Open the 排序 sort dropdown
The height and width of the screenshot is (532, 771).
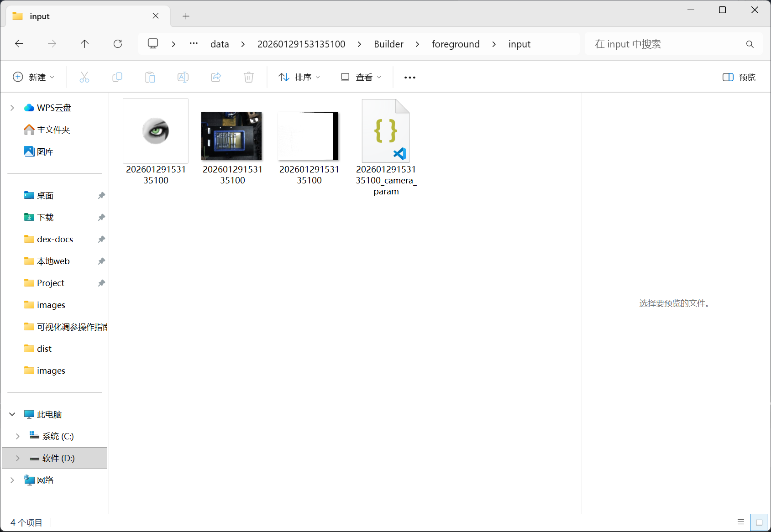click(299, 77)
